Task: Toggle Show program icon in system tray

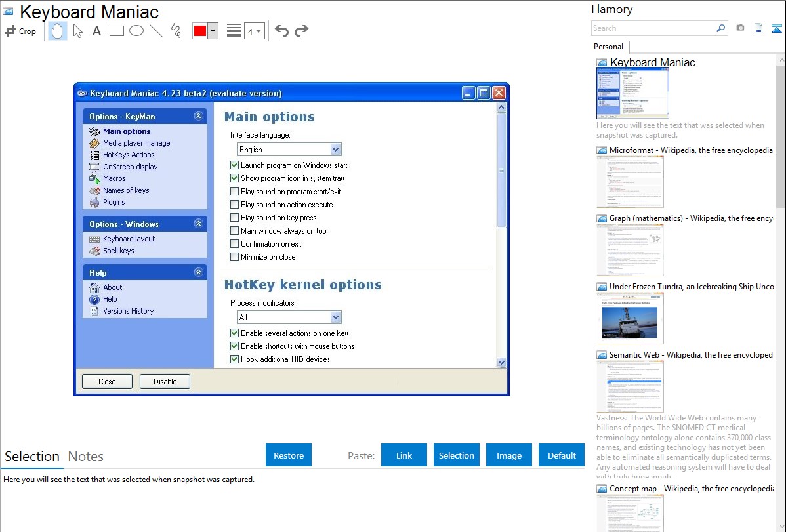Action: pos(234,178)
